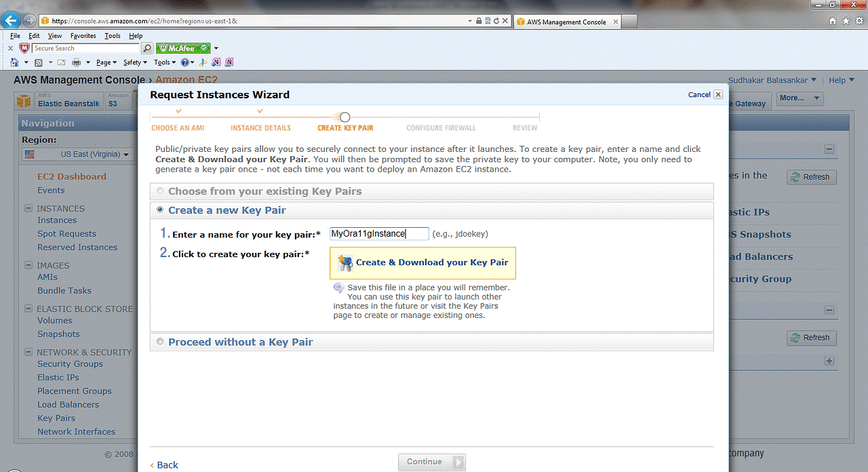Viewport: 868px width, 472px height.
Task: Go back using browser back arrow
Action: [x=10, y=20]
